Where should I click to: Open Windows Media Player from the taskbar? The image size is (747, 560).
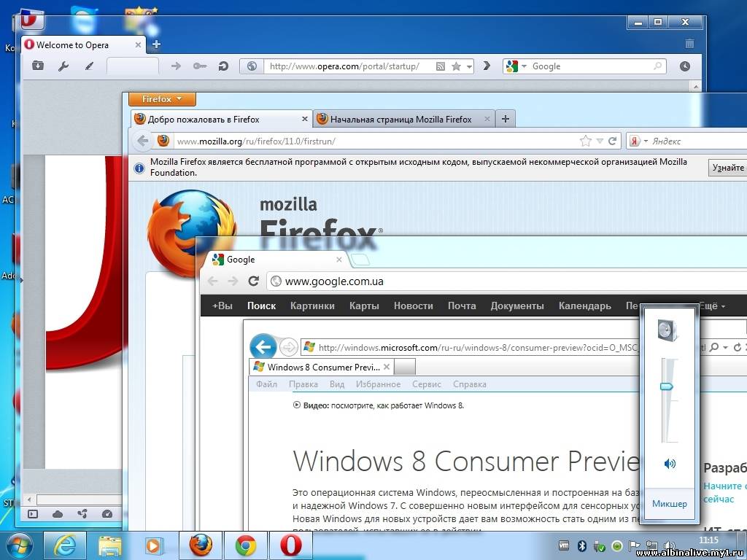point(153,545)
